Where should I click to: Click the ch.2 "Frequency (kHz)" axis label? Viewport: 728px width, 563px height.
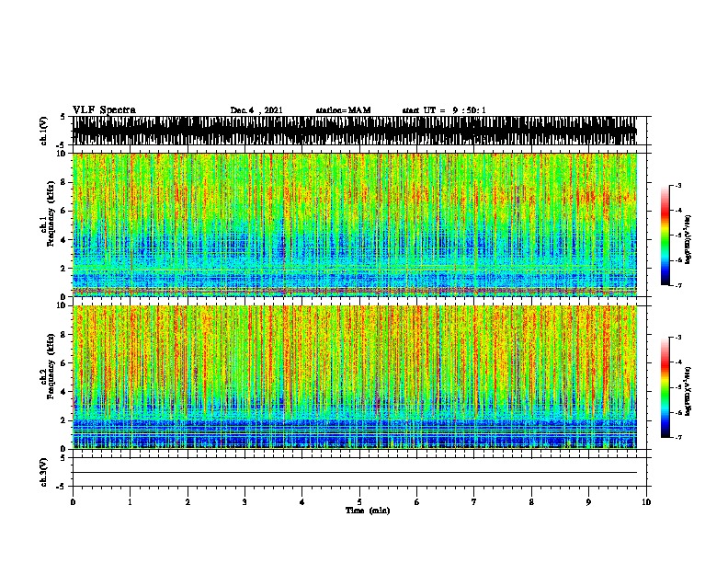point(51,366)
